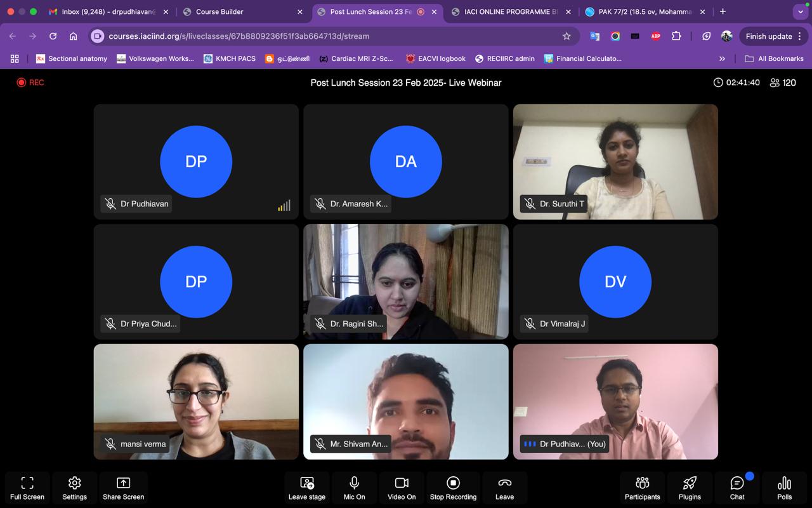This screenshot has width=812, height=508.
Task: Toggle the Video On camera button
Action: click(x=402, y=488)
